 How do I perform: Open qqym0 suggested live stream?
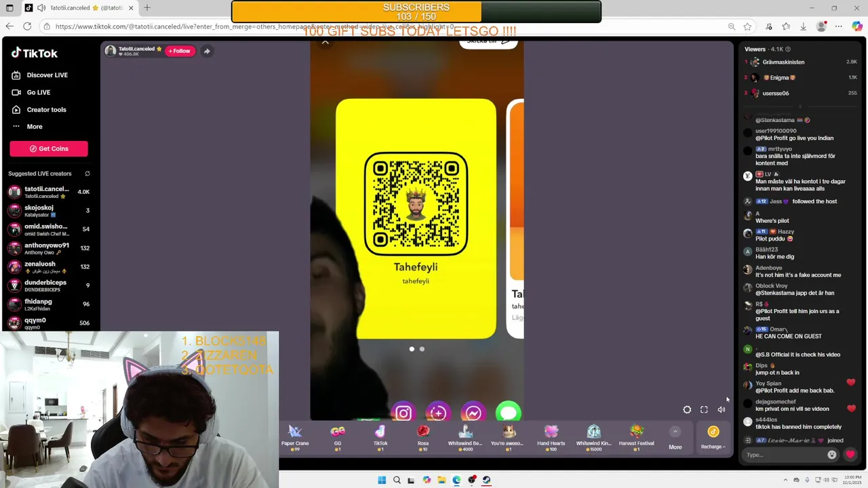click(x=49, y=323)
